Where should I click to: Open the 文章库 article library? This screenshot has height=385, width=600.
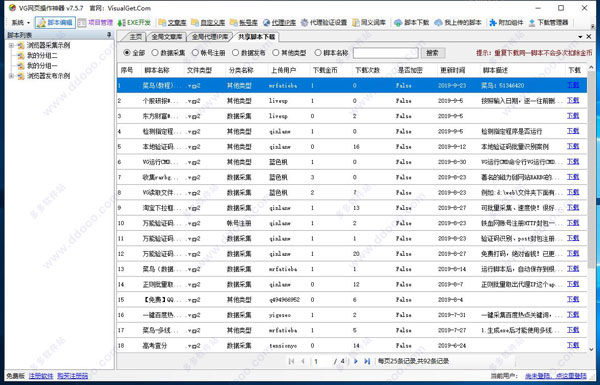coord(172,23)
